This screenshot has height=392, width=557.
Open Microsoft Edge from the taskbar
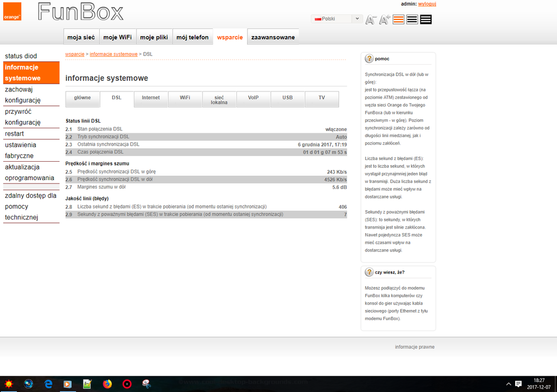click(49, 384)
